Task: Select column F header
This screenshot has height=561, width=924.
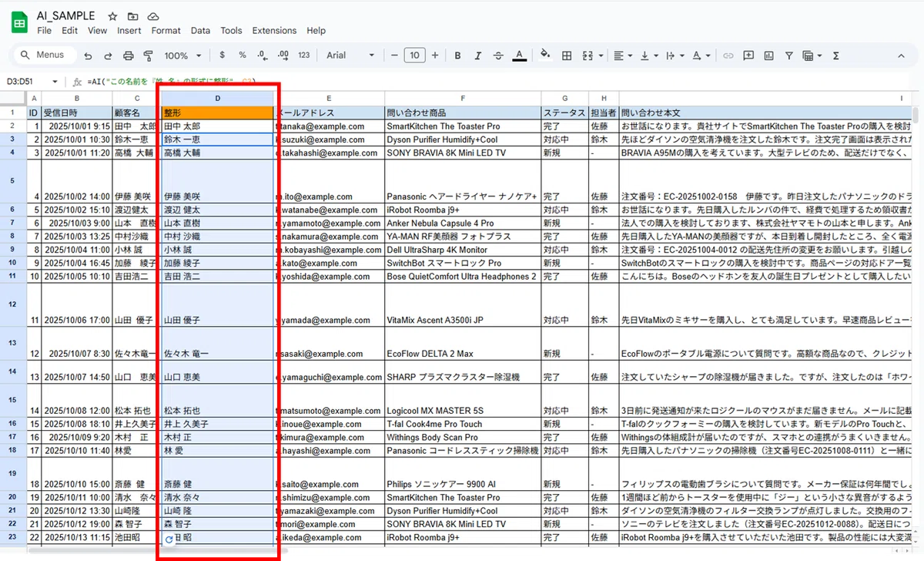Action: [462, 98]
